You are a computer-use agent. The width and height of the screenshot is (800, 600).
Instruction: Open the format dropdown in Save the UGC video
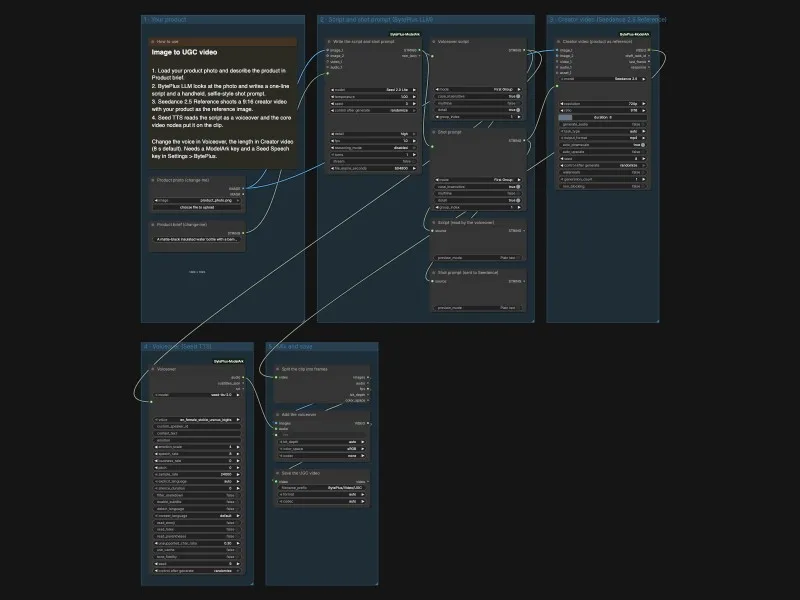(x=322, y=494)
